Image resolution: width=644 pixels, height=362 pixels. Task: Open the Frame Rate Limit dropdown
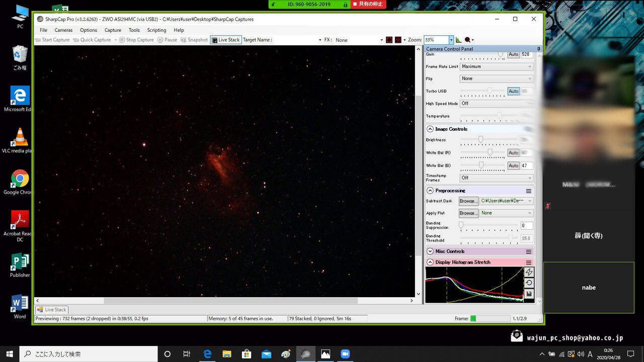tap(497, 66)
